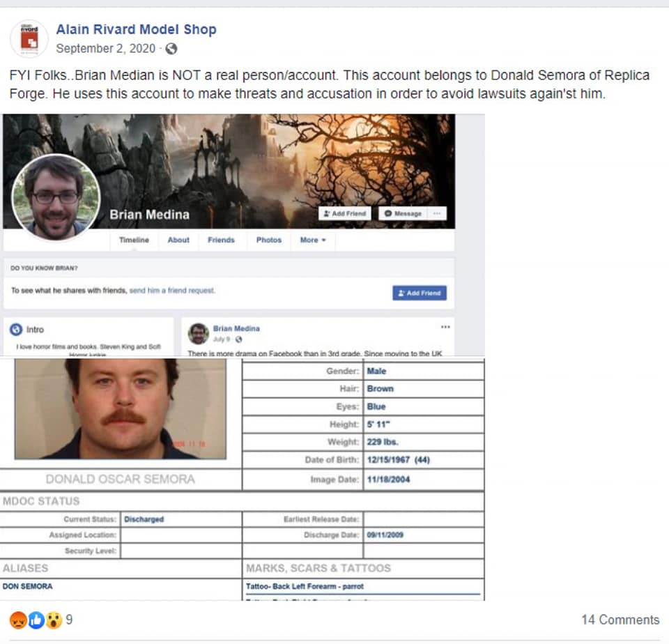669x644 pixels.
Task: Click the image date 11/18/2004 value
Action: pyautogui.click(x=388, y=480)
